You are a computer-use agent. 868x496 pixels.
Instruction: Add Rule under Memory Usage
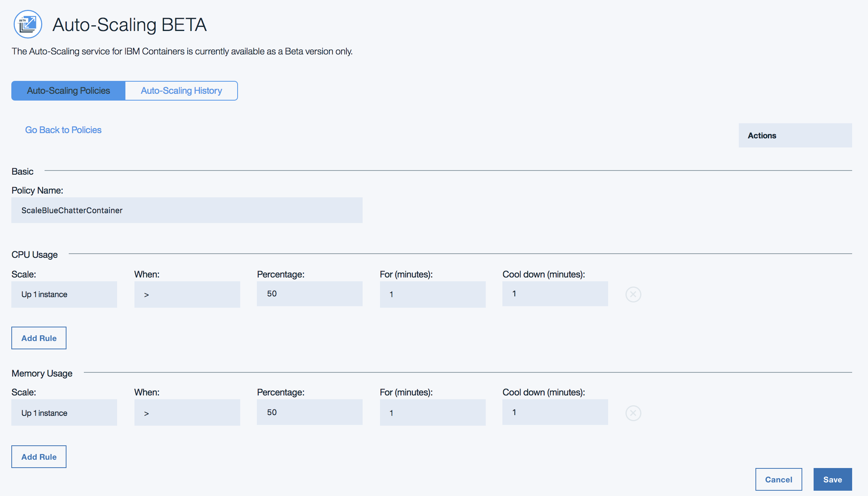pos(39,457)
